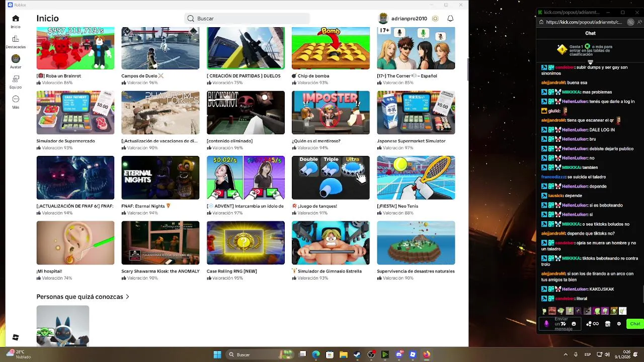
Task: Open the notifications bell in Roblox
Action: [450, 19]
